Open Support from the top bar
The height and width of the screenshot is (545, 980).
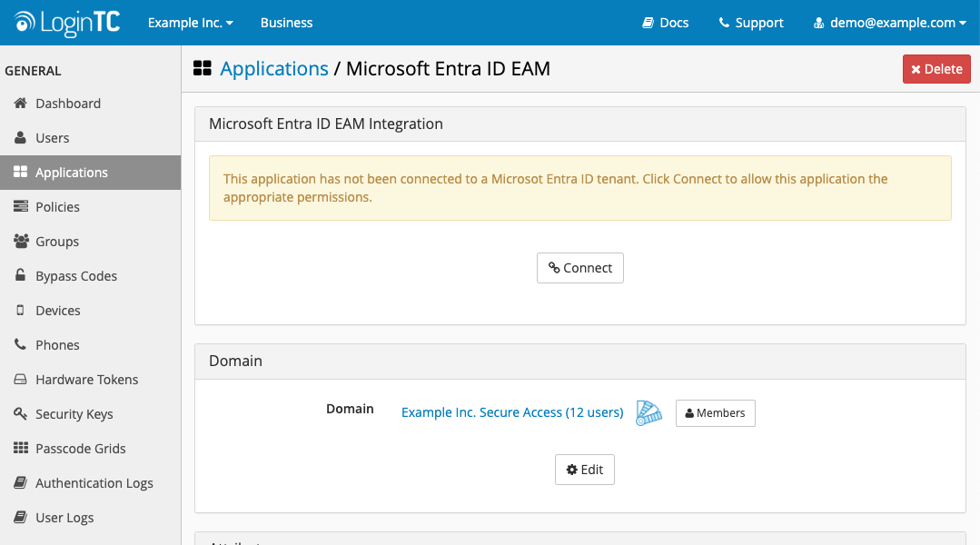[x=750, y=22]
